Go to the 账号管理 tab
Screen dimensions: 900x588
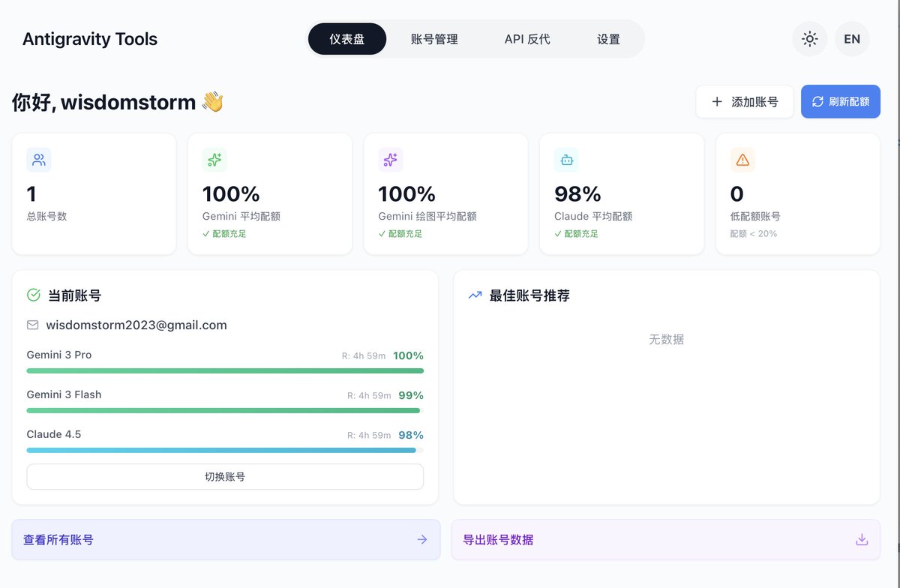click(x=434, y=39)
